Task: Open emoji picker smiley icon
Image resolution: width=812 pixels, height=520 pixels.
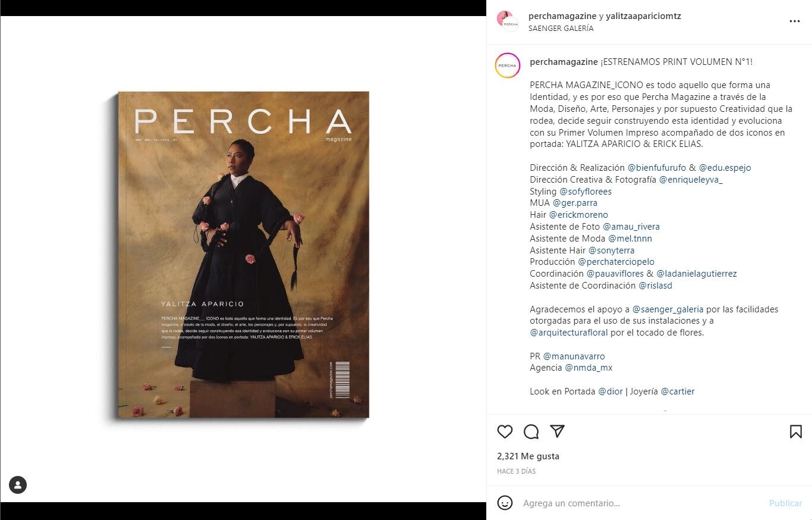Action: click(x=505, y=503)
